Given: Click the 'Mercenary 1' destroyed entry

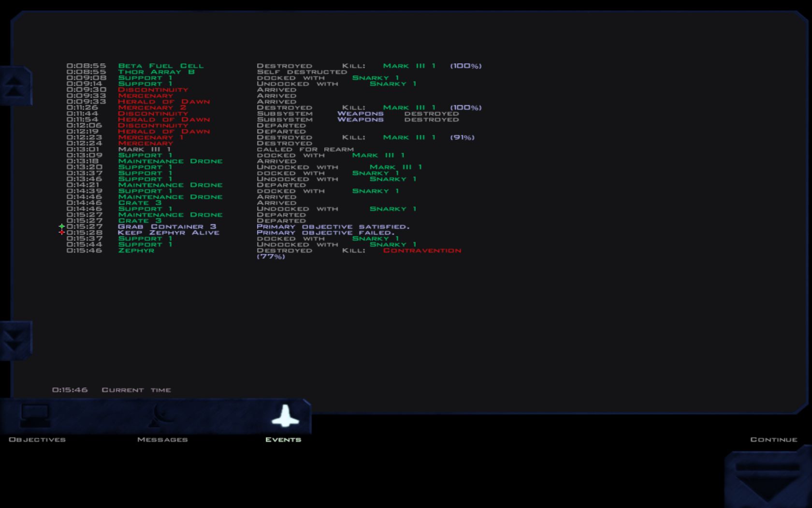Looking at the screenshot, I should [x=151, y=137].
